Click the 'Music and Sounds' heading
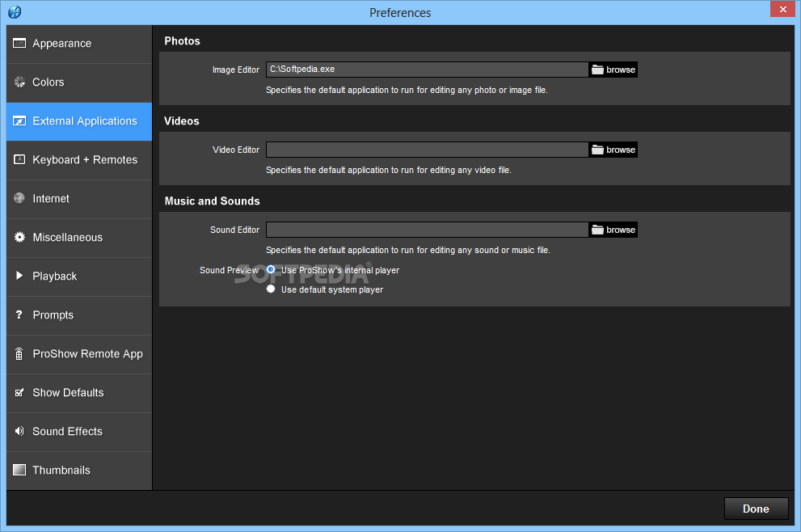Image resolution: width=801 pixels, height=532 pixels. pyautogui.click(x=212, y=201)
